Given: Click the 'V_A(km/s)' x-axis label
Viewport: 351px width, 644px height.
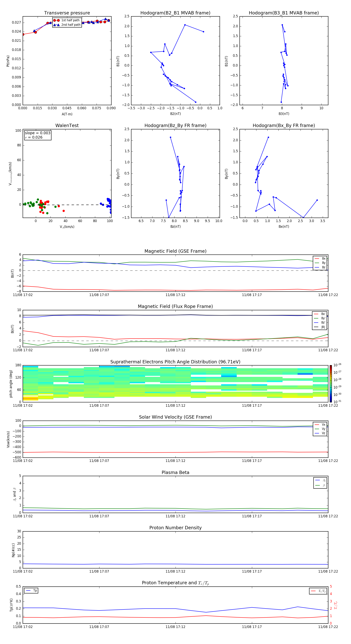Looking at the screenshot, I should 67,227.
